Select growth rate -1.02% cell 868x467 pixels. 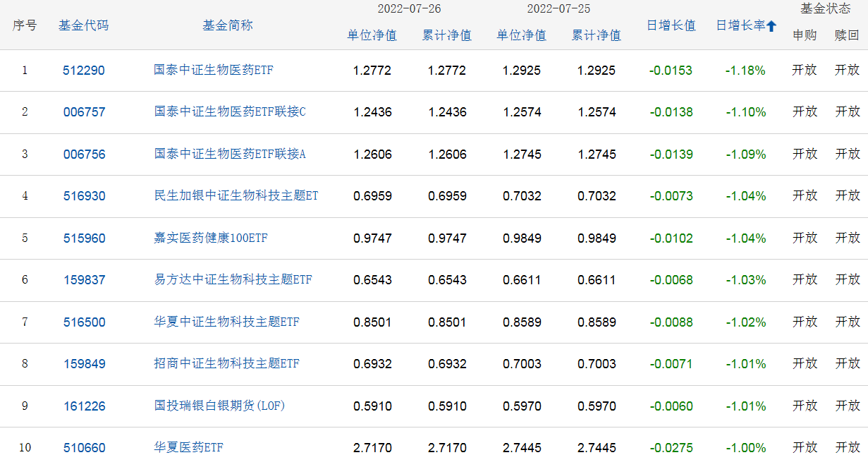[745, 322]
